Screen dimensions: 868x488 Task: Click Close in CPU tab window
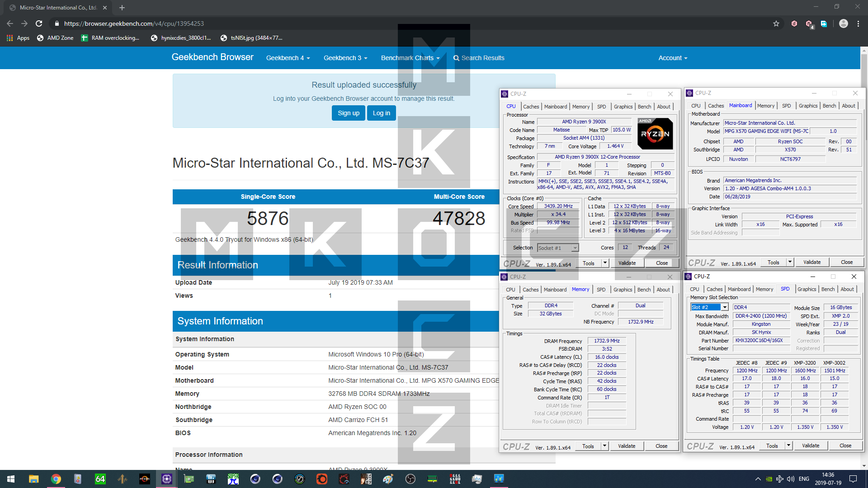[661, 263]
